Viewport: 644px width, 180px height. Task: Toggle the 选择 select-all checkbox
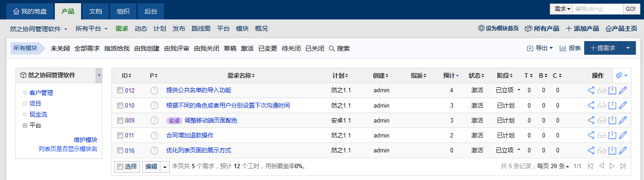(x=120, y=166)
